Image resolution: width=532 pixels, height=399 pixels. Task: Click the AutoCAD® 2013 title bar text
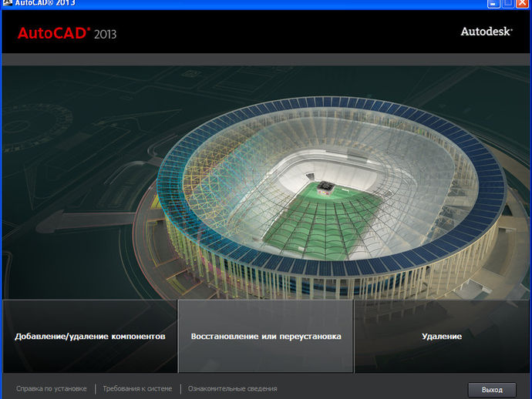pyautogui.click(x=45, y=3)
